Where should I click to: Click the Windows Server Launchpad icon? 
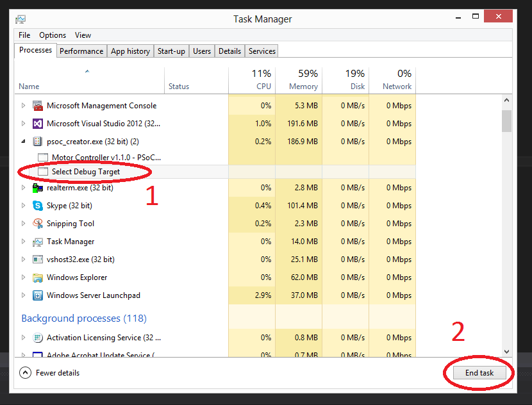37,295
